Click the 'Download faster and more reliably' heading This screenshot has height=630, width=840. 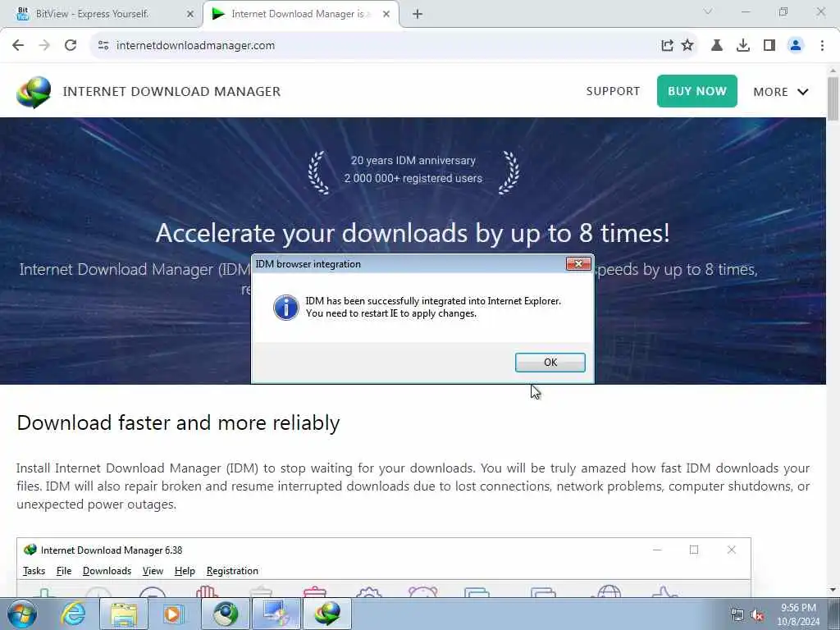(178, 422)
